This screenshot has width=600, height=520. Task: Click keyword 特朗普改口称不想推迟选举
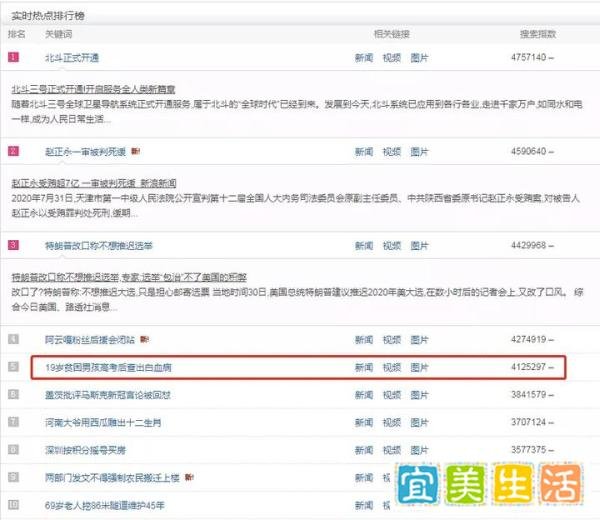(x=99, y=246)
